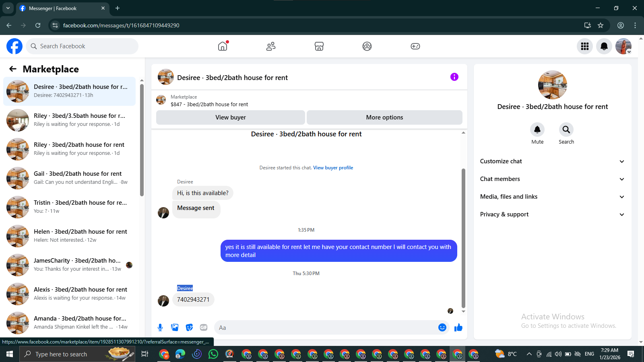Screen dimensions: 644x362
Task: Go back using the Marketplace back arrow
Action: pyautogui.click(x=13, y=69)
